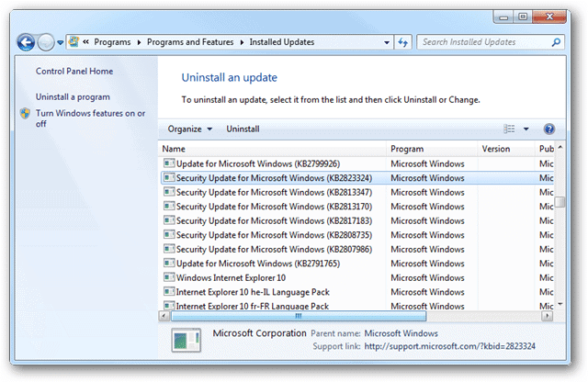Viewport: 588px width, 382px height.
Task: Click the Windows Internet Explorer 10 icon
Action: 169,277
